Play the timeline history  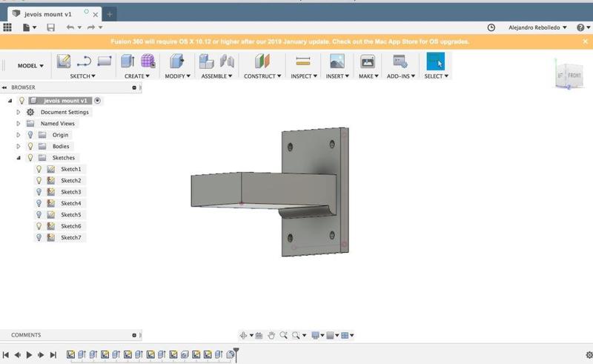pyautogui.click(x=29, y=355)
